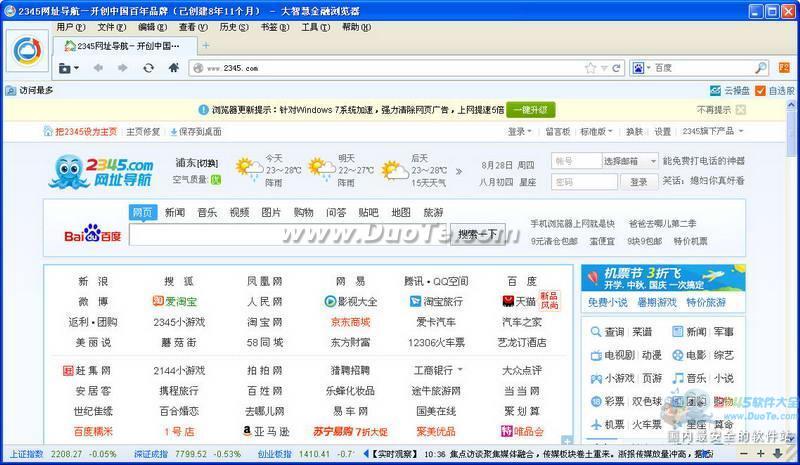Select the 地图 search tab
The width and height of the screenshot is (800, 465).
coord(401,212)
